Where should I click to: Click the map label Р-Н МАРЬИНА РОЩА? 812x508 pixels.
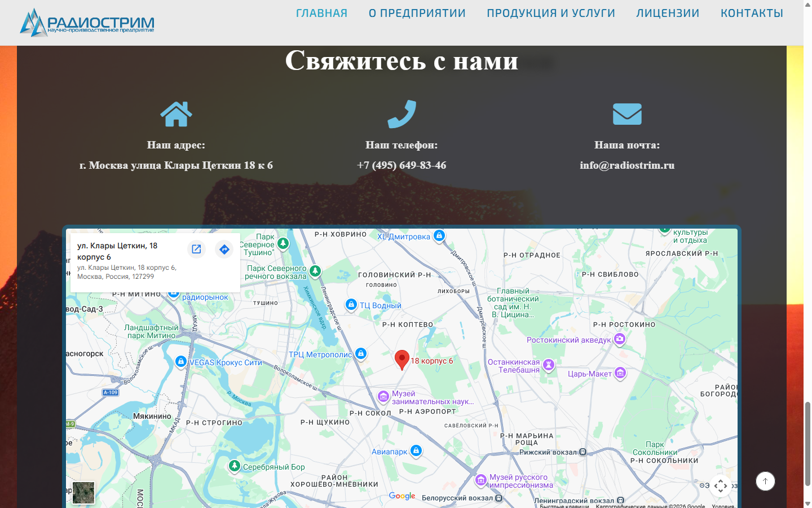pyautogui.click(x=527, y=439)
